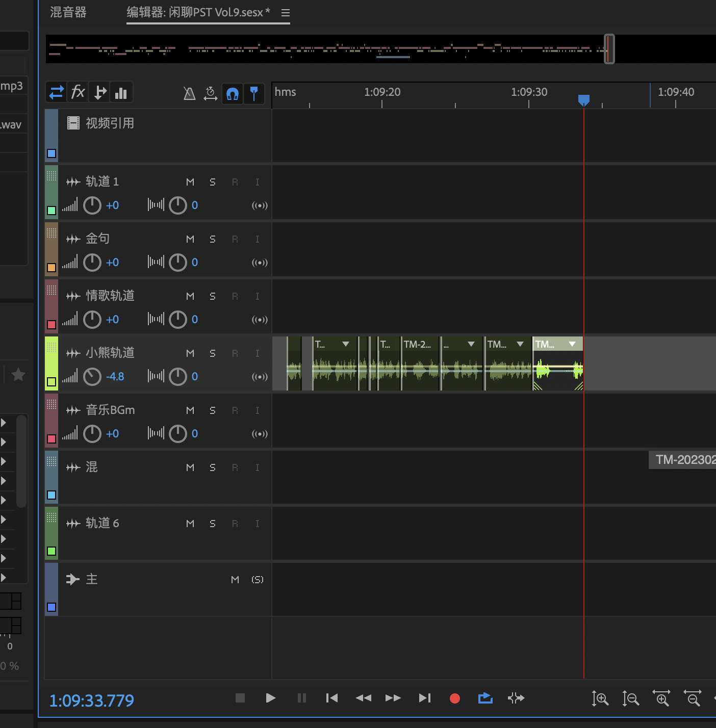Toggle loop playback button
Screen dimensions: 716x728
tap(485, 698)
